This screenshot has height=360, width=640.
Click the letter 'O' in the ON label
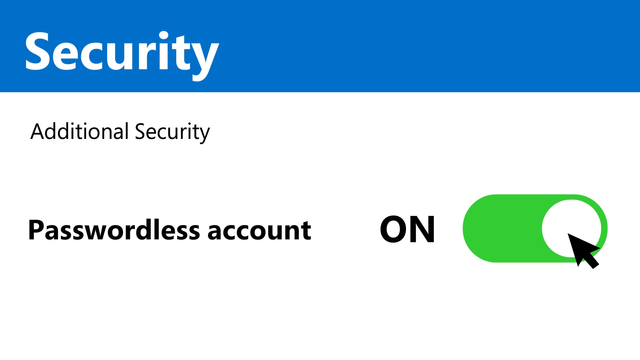pos(393,229)
